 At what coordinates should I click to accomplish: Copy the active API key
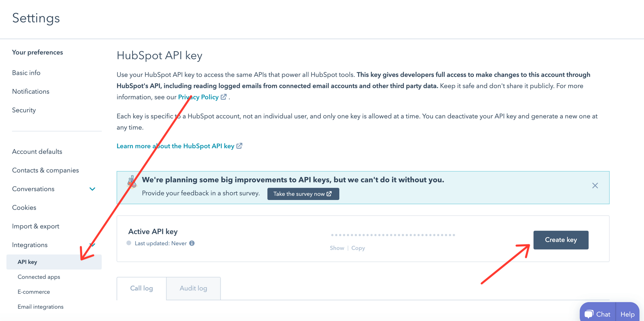[x=358, y=248]
